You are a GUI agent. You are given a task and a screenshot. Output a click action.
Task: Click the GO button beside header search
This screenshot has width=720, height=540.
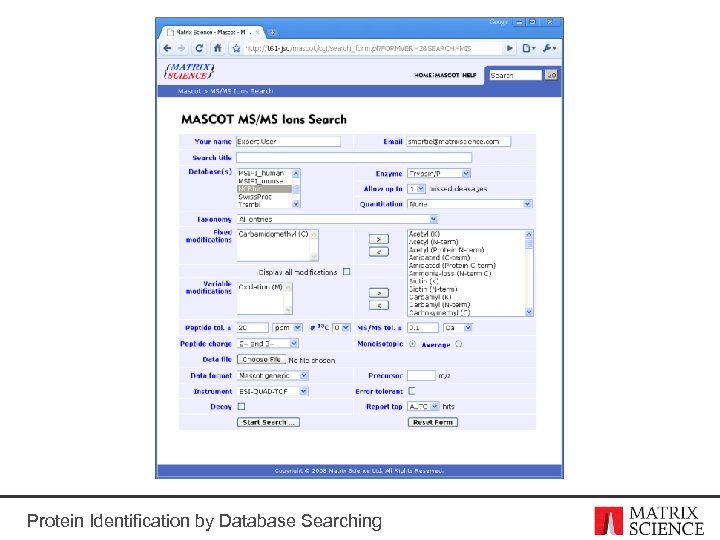tap(551, 75)
